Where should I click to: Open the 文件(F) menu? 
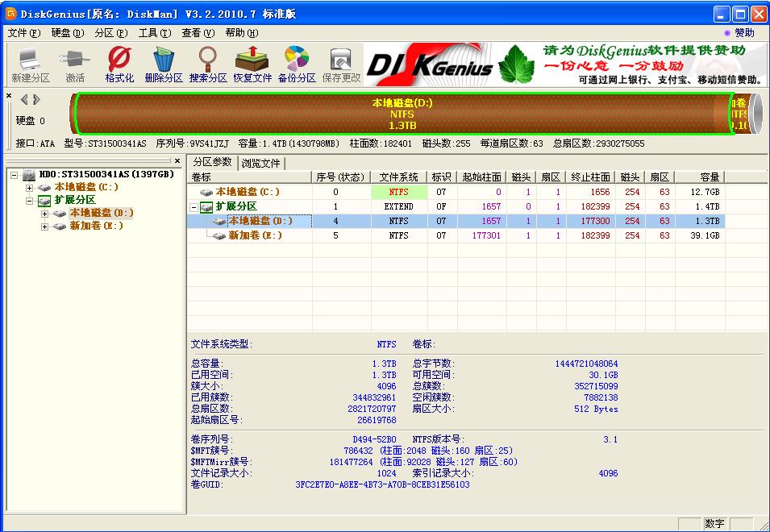24,33
